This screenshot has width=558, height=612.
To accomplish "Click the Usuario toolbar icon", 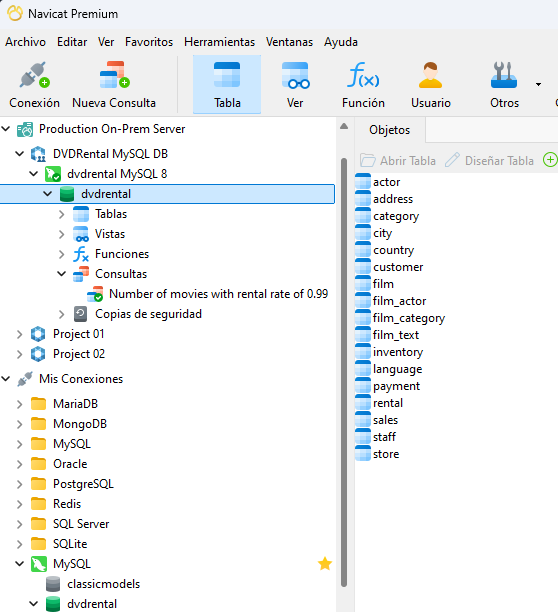I will (430, 75).
